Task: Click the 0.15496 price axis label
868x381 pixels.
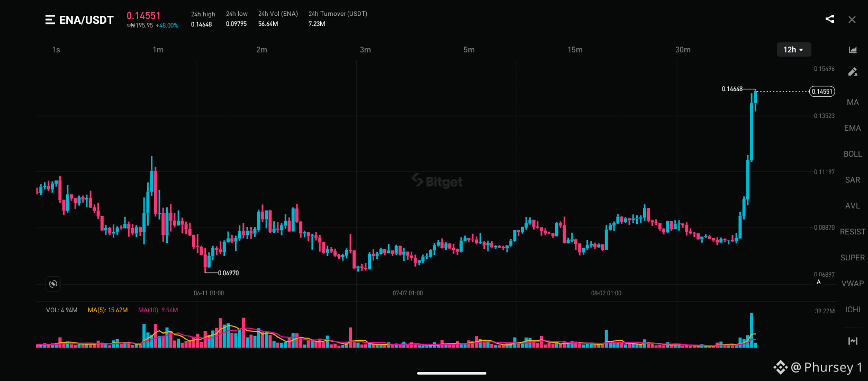Action: click(x=824, y=69)
